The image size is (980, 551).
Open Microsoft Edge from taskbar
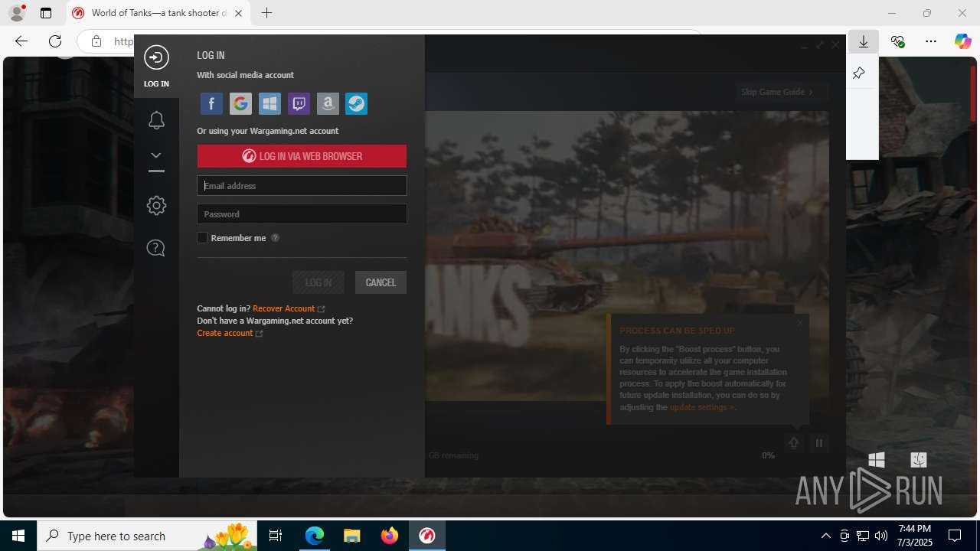click(315, 536)
